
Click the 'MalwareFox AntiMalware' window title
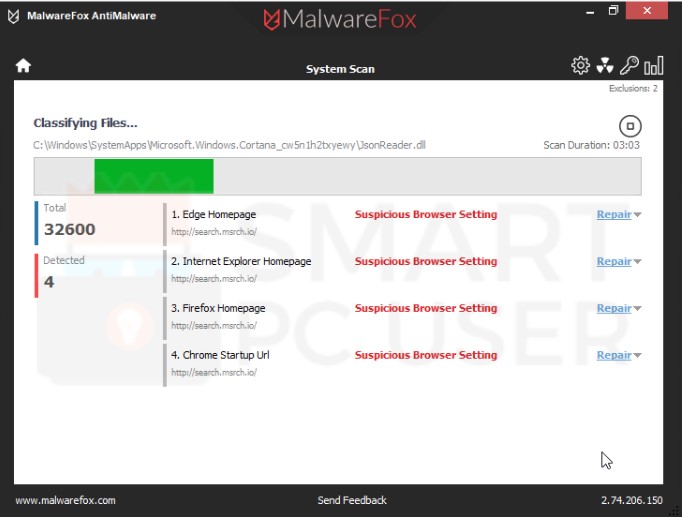pos(91,16)
